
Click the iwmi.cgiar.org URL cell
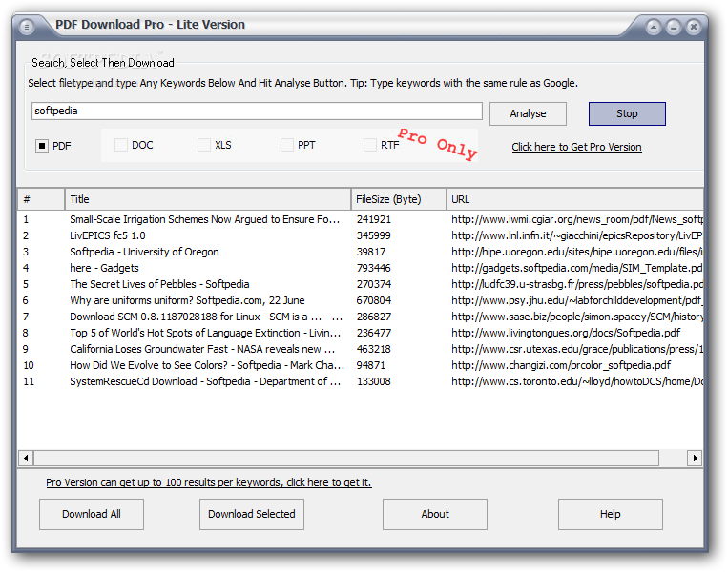click(577, 219)
